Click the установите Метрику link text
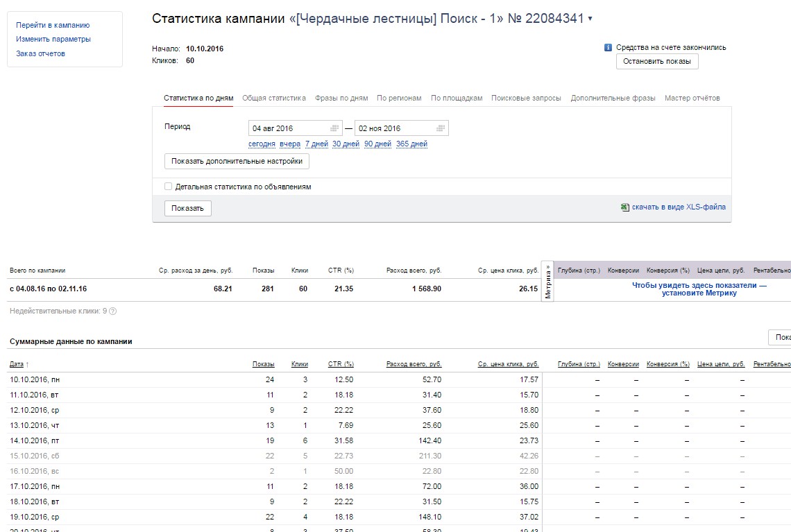 click(699, 293)
